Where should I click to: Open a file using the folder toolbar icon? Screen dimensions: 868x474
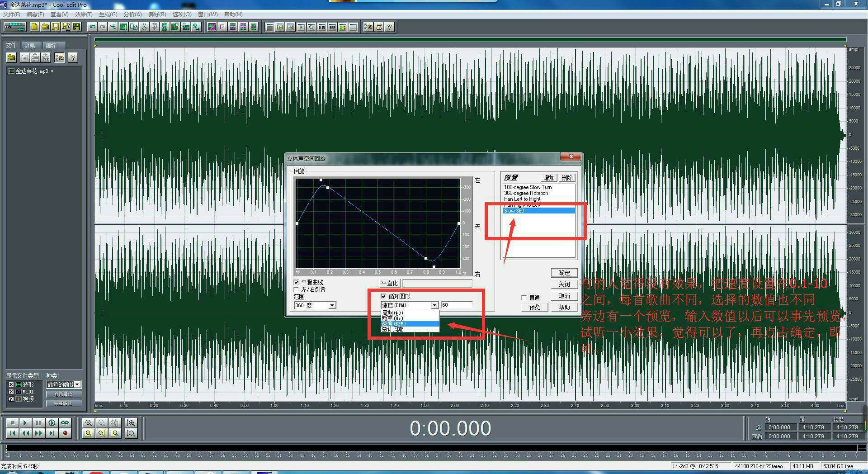[x=45, y=27]
